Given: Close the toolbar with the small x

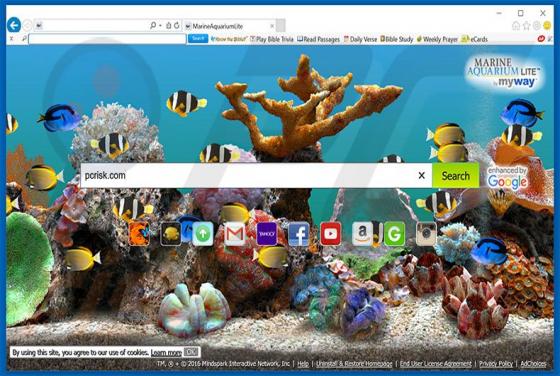Looking at the screenshot, I should pos(11,39).
